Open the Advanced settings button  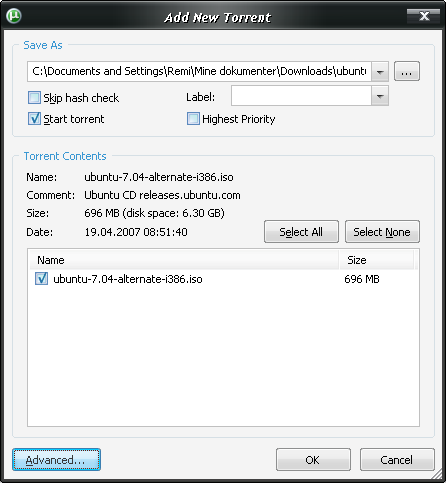(x=56, y=460)
